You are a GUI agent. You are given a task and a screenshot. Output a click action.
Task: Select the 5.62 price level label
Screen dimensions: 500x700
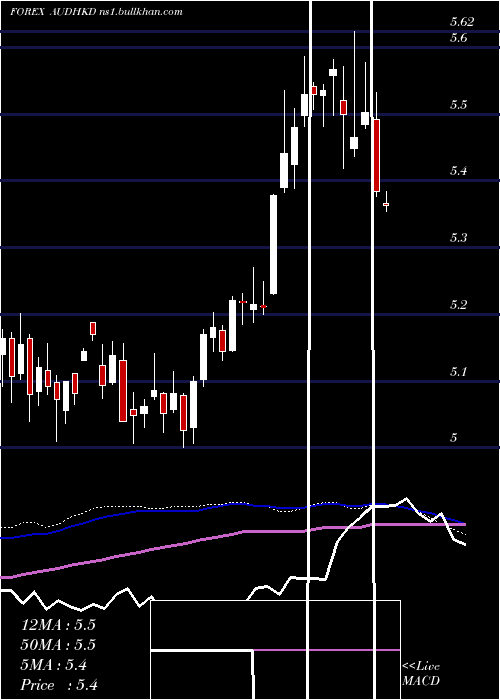[x=462, y=22]
